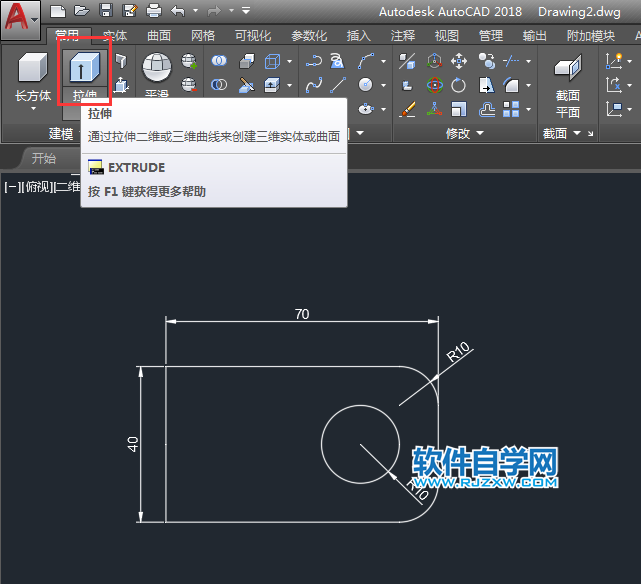Click the Open folder icon in quick access toolbar
Image resolution: width=641 pixels, height=584 pixels.
pyautogui.click(x=82, y=12)
